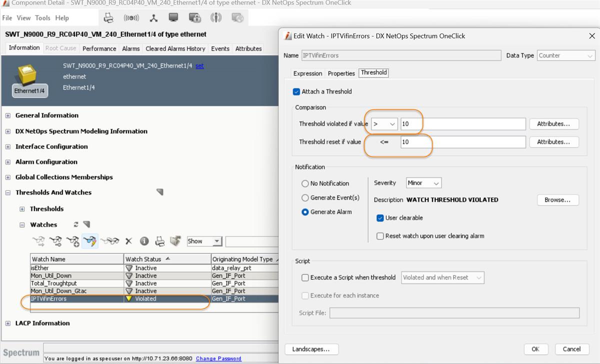Click the Inactive status icon for isEther
This screenshot has height=364, width=600.
click(x=129, y=268)
